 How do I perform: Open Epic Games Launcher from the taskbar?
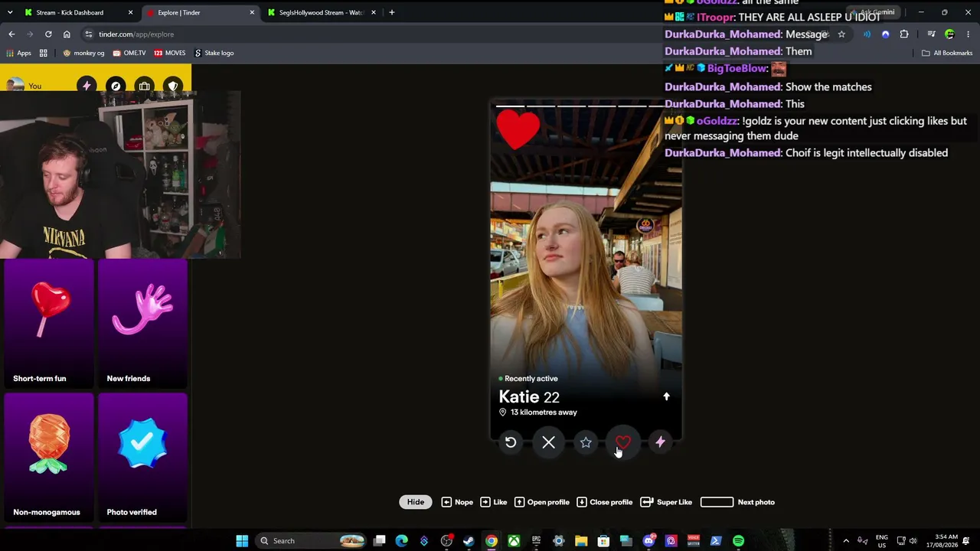(536, 541)
